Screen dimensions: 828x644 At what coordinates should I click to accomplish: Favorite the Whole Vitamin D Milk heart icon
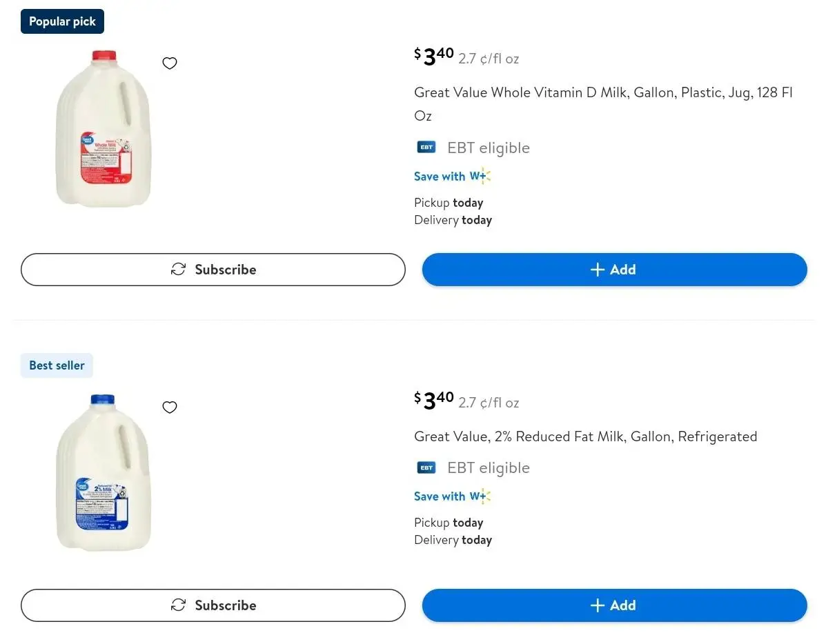click(x=170, y=63)
